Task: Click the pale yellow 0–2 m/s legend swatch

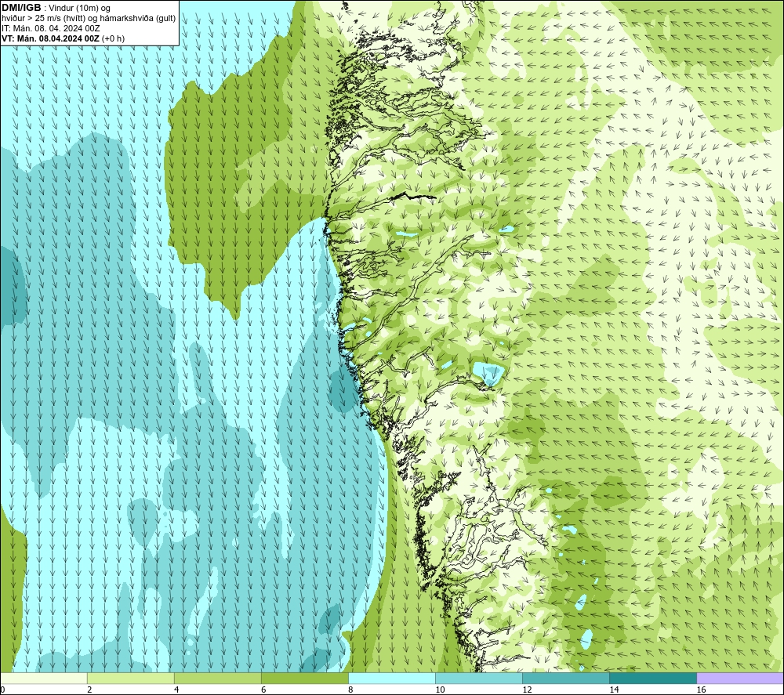Action: [x=44, y=678]
